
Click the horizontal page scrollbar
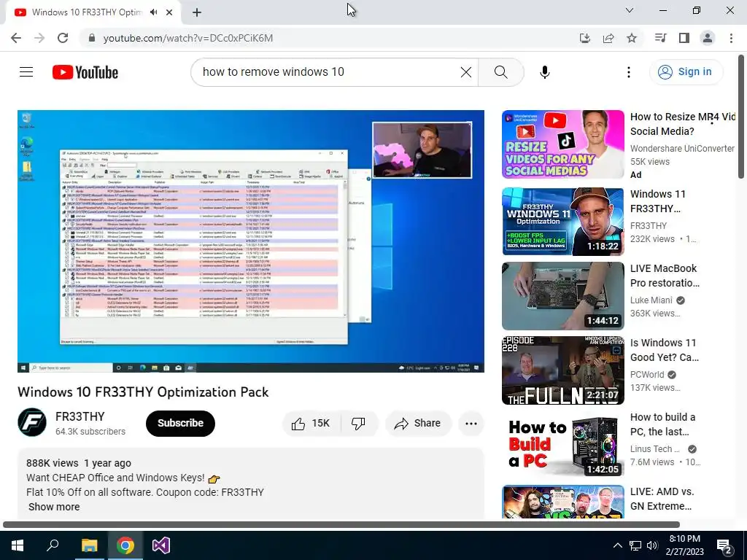point(341,525)
